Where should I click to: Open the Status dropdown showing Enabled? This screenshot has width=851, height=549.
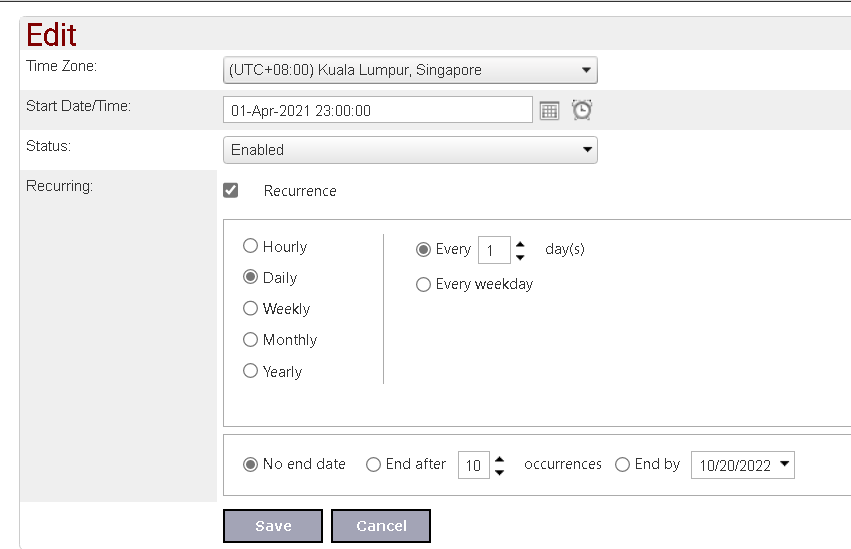click(x=410, y=150)
